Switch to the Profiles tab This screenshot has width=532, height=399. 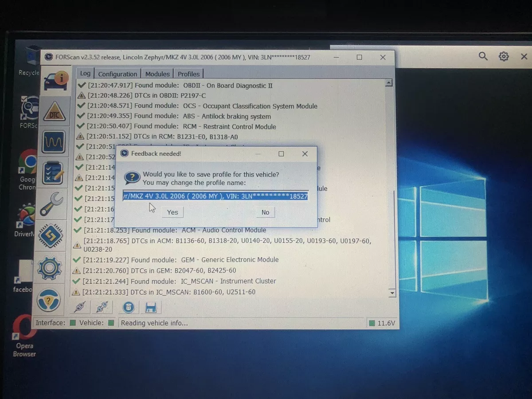click(x=188, y=74)
